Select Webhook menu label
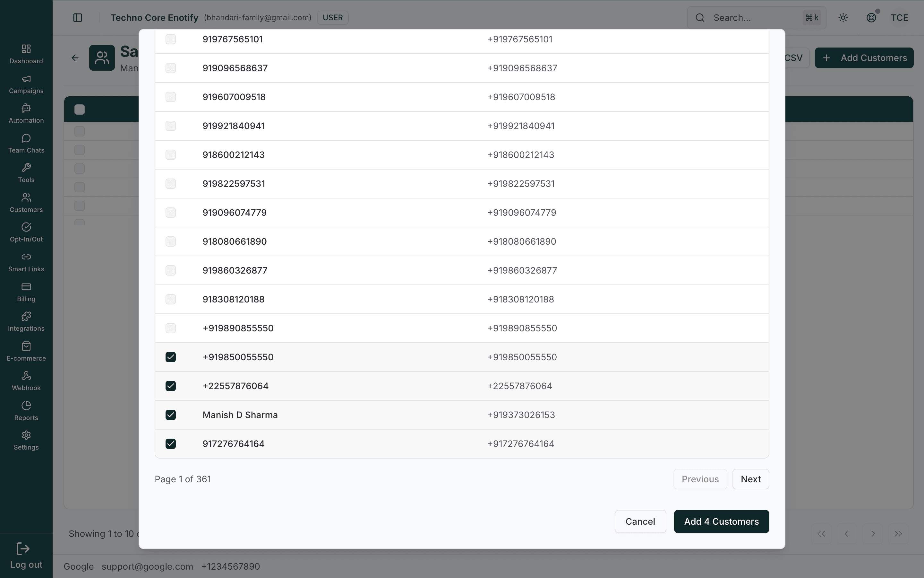Screen dimensions: 924x578 [x=26, y=388]
